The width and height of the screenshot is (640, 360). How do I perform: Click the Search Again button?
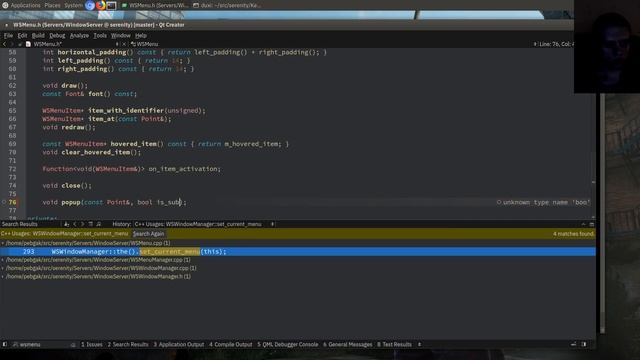click(x=149, y=234)
